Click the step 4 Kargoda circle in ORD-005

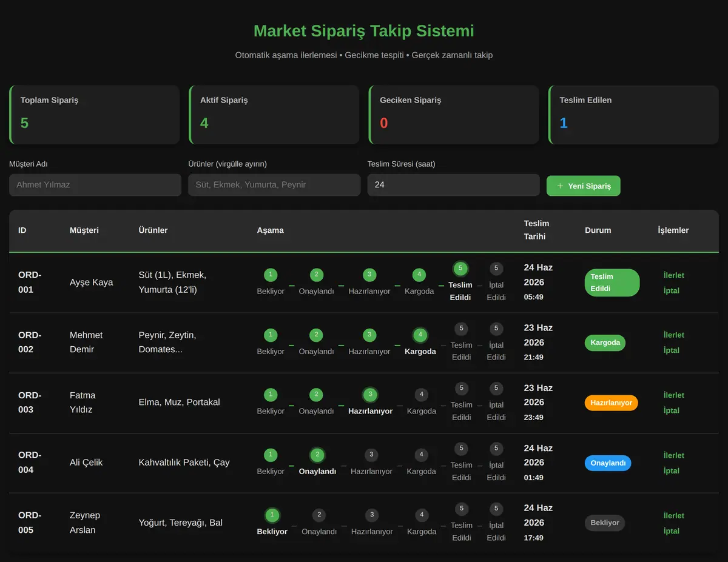(422, 515)
